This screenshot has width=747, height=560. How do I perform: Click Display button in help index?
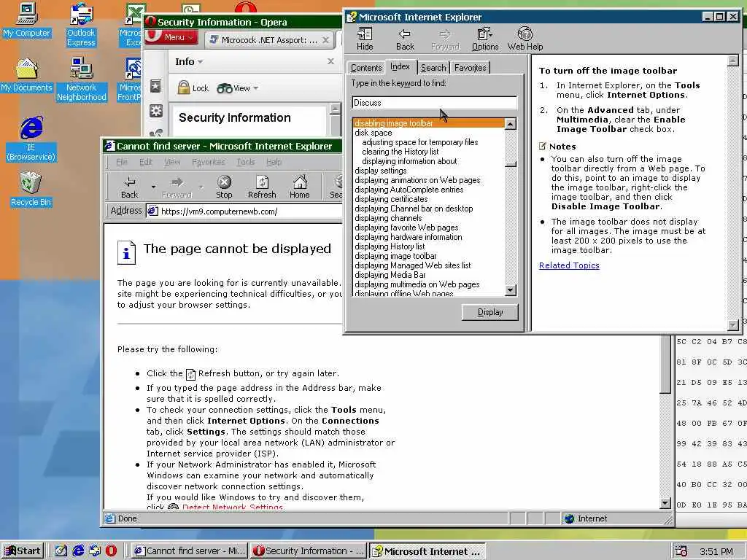(489, 312)
